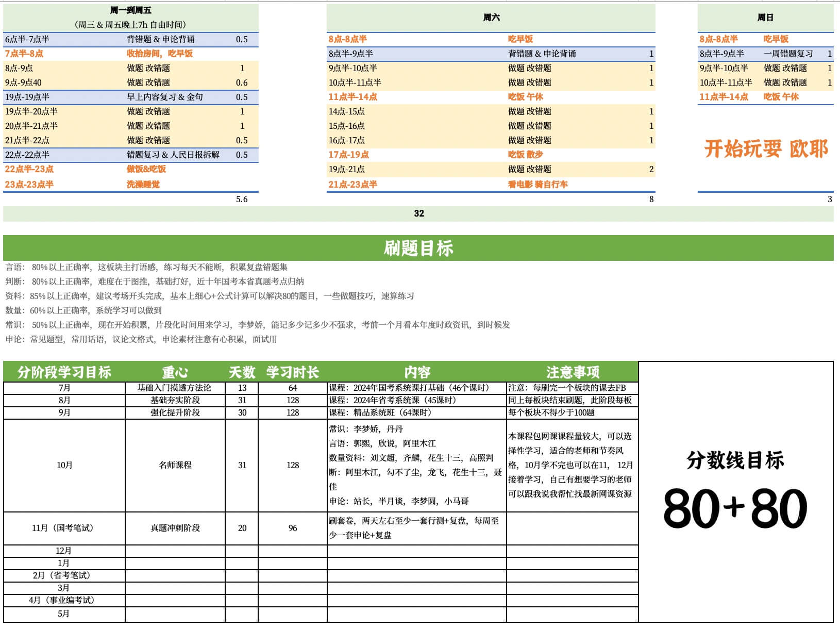
Task: Select the 注意事项 column header
Action: point(573,372)
